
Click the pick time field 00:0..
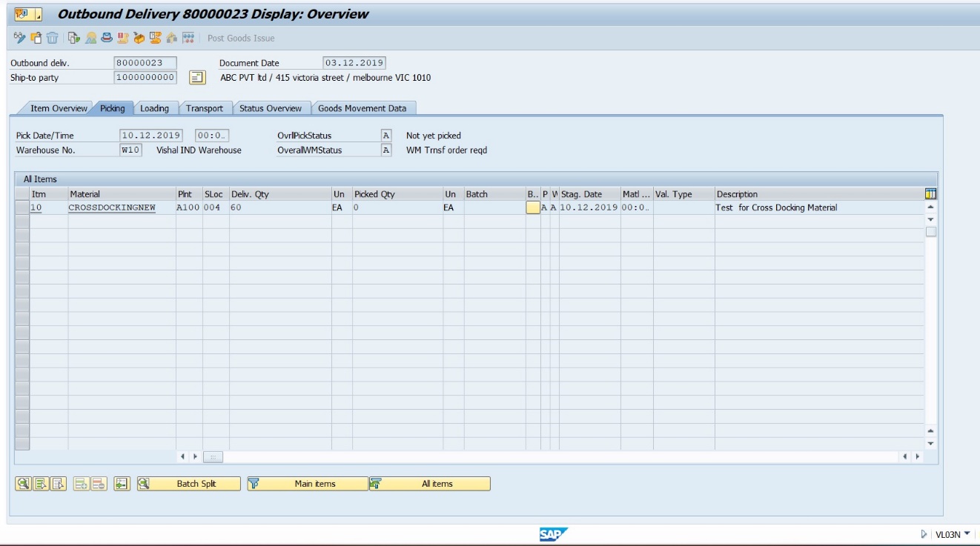pyautogui.click(x=212, y=136)
